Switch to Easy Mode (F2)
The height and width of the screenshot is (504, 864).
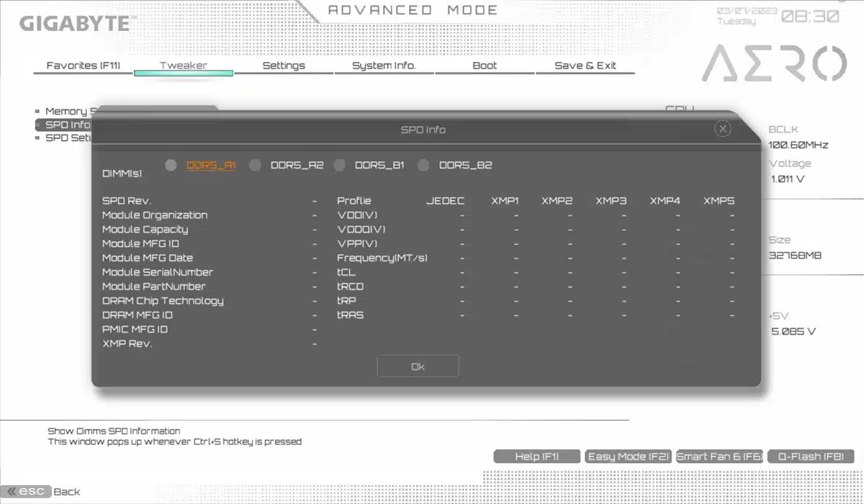629,456
